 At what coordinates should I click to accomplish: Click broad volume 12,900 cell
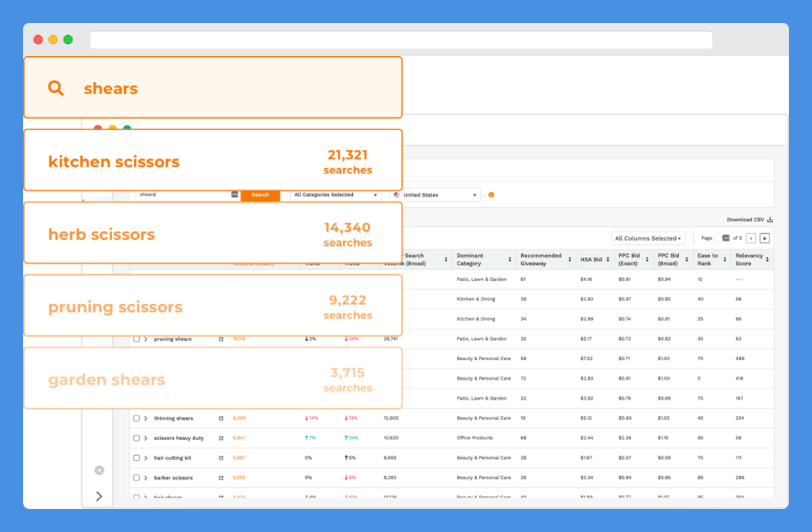tap(391, 418)
